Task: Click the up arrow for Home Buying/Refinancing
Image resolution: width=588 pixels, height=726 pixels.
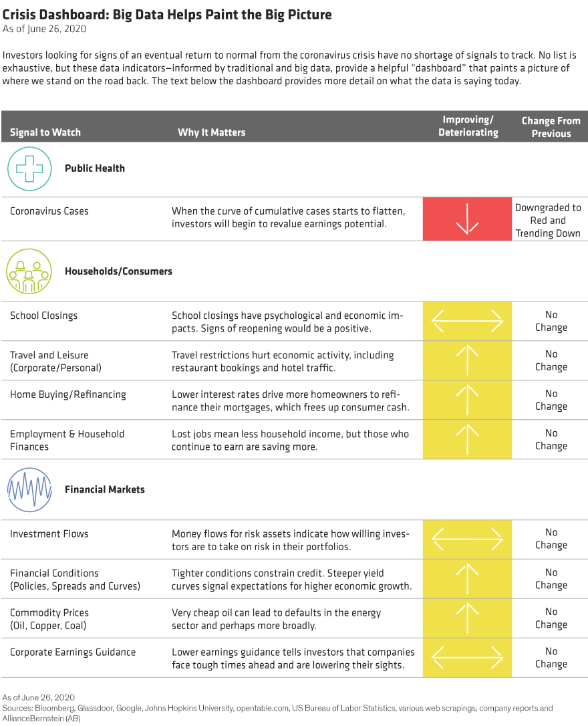Action: click(467, 400)
